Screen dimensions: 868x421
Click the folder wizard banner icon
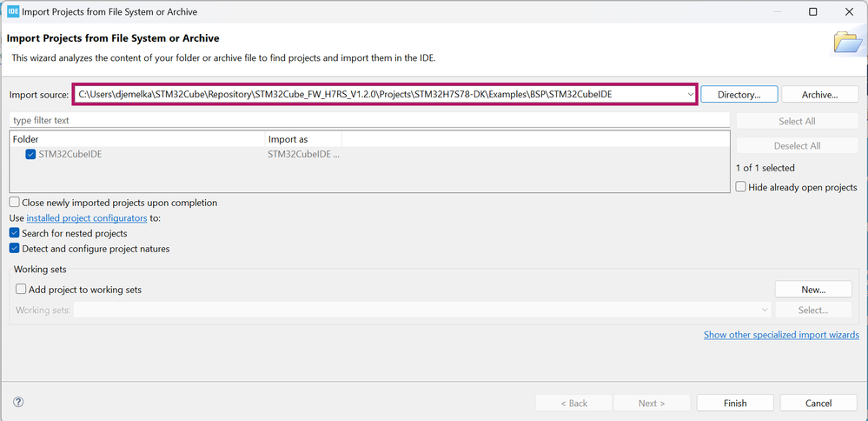[848, 43]
